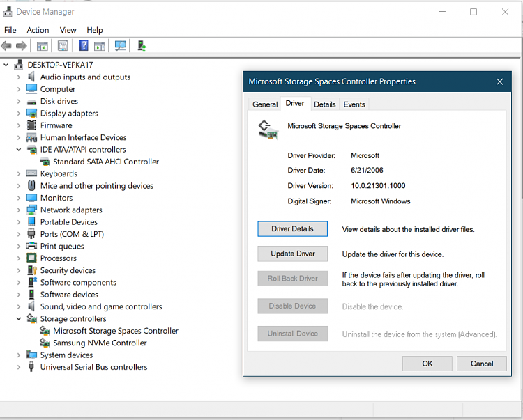Collapse the IDE ATA/ATAPI controllers category

click(19, 150)
